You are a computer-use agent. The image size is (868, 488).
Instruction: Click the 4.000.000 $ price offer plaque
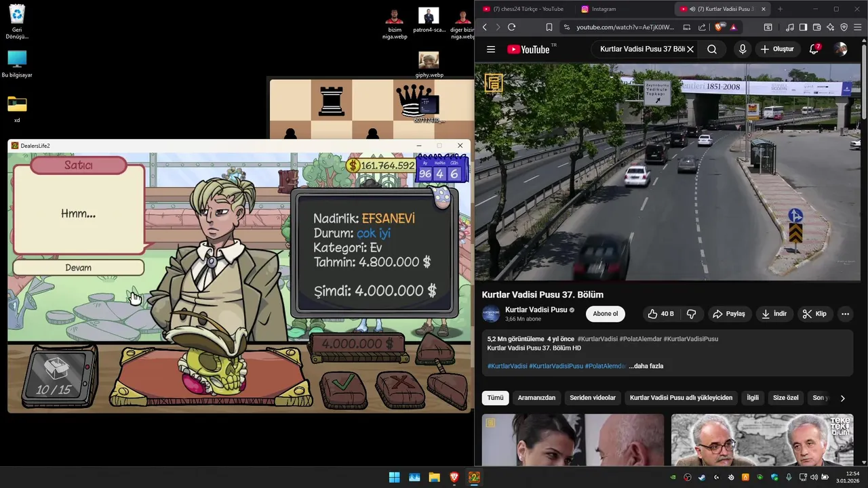(x=357, y=344)
